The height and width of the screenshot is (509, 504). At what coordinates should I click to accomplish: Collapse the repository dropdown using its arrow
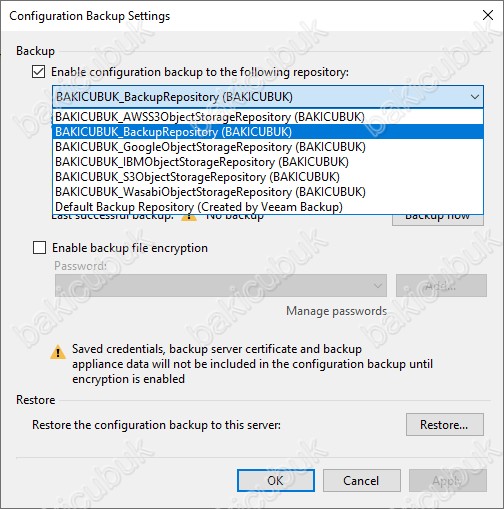coord(475,97)
